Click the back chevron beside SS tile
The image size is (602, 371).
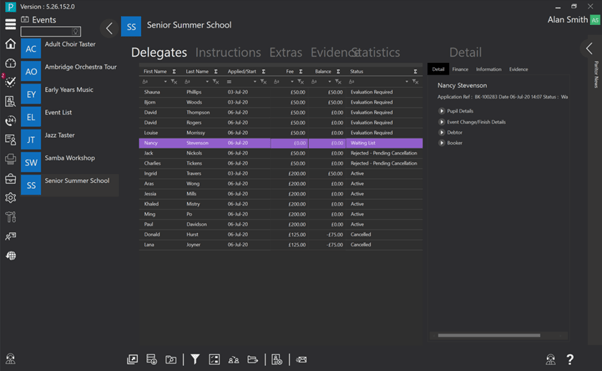coord(109,28)
